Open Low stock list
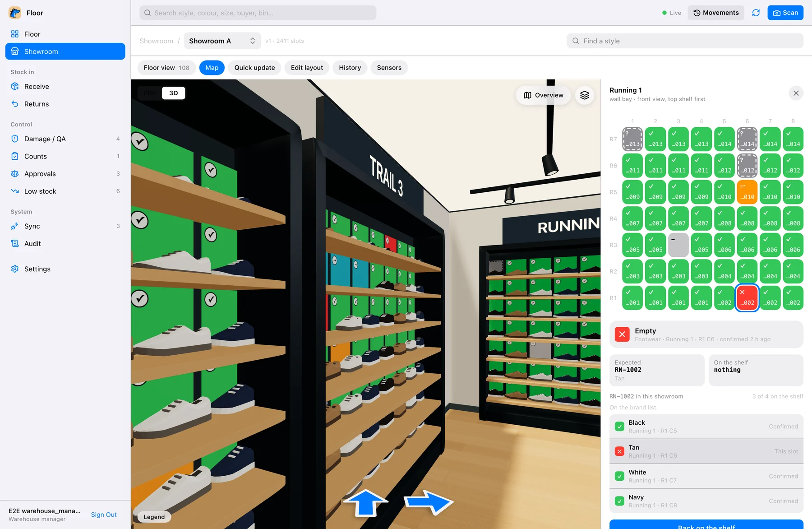Viewport: 812px width, 529px height. (65, 191)
